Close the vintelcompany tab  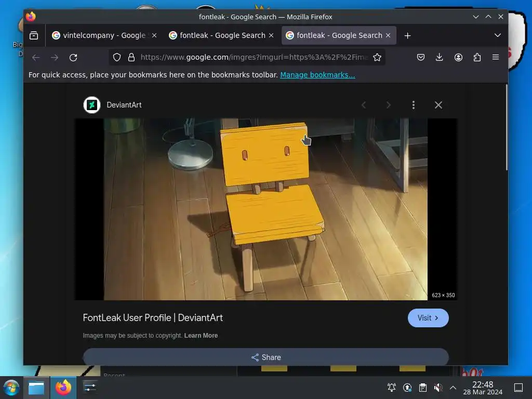pyautogui.click(x=154, y=35)
